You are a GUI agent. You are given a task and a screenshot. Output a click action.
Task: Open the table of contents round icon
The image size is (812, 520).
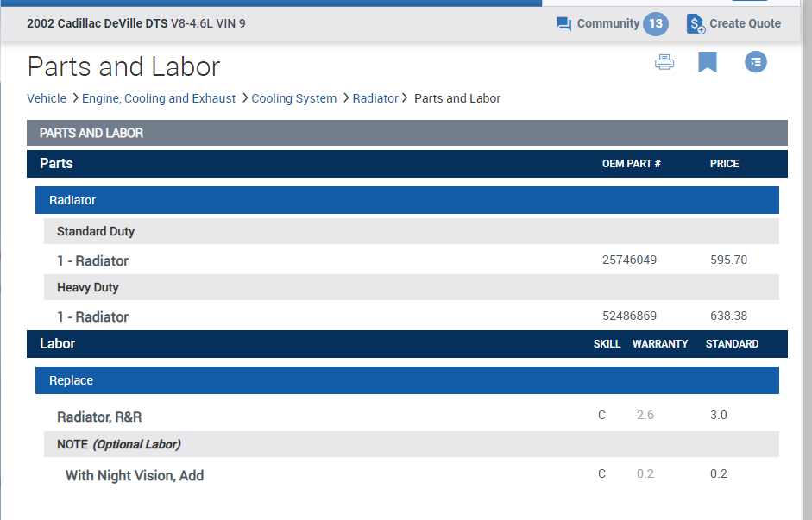[x=756, y=62]
